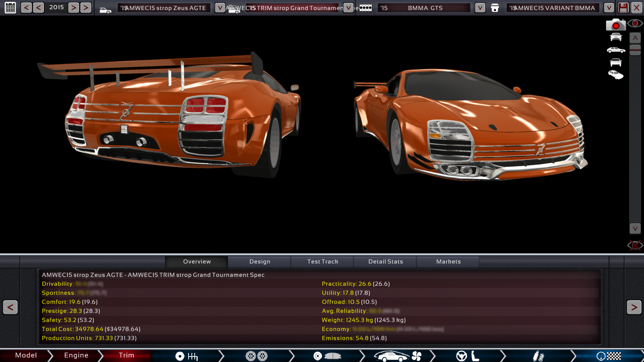Open the interior steering and seat section
Image resolution: width=644 pixels, height=362 pixels.
click(468, 356)
